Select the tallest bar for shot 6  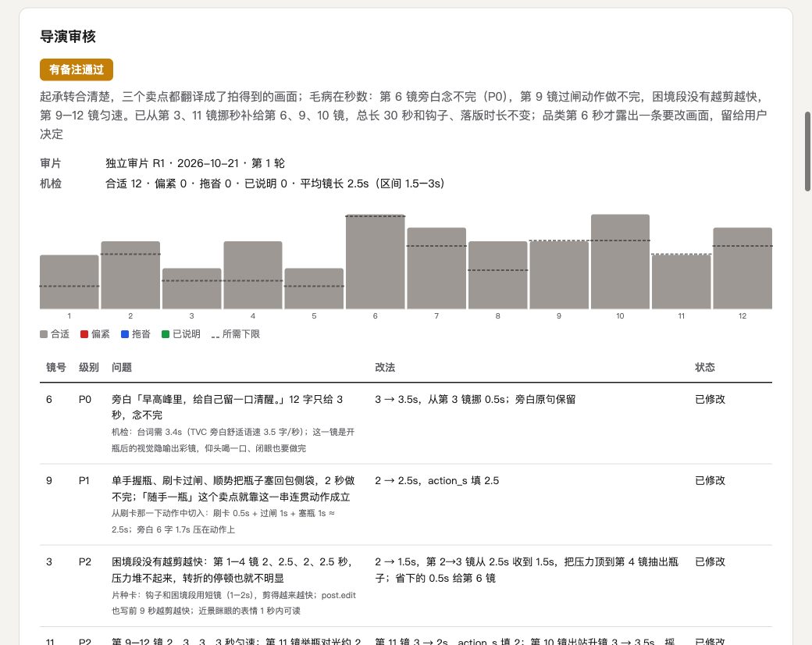(376, 262)
